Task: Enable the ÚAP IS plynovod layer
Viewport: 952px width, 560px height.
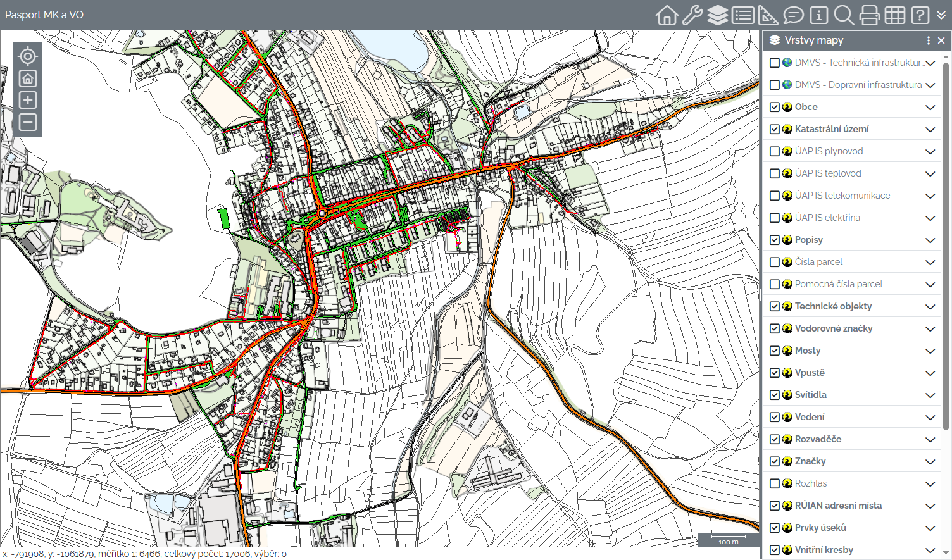Action: 774,151
